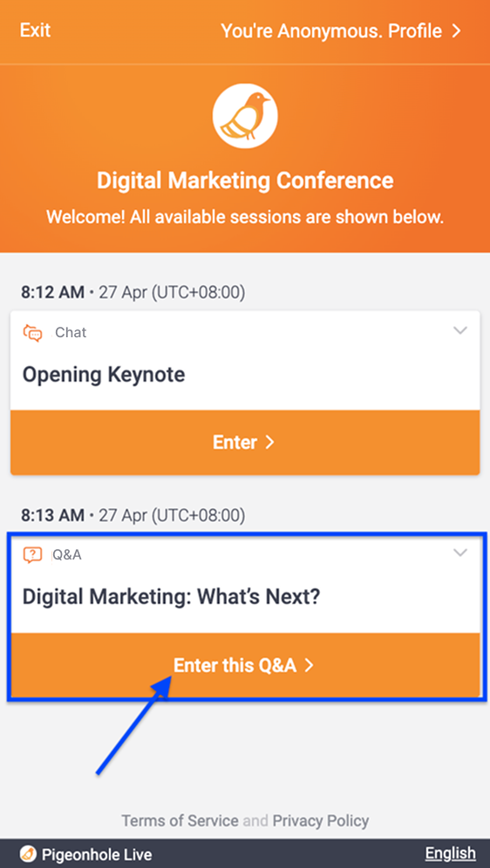The image size is (490, 868).
Task: Open the Terms of Service link
Action: coord(180,820)
